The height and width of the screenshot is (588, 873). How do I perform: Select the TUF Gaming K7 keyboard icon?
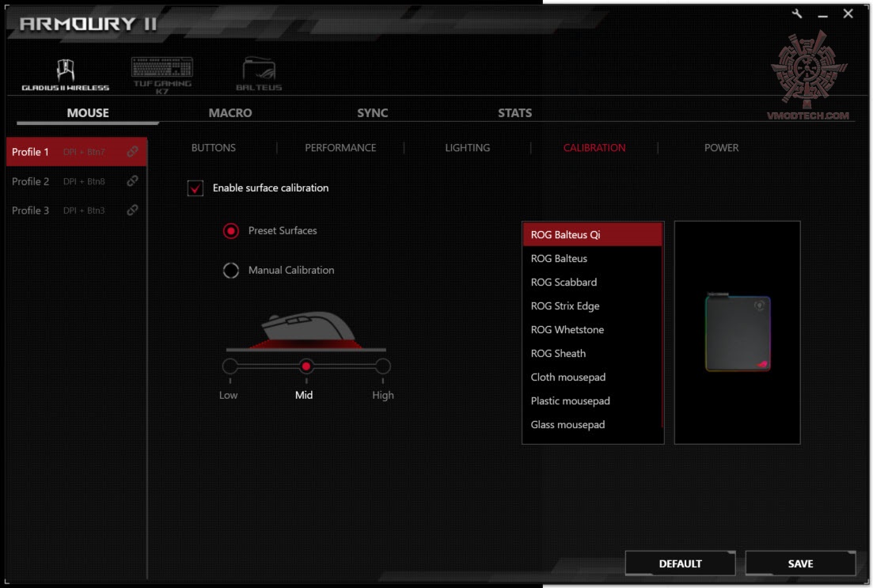click(162, 75)
